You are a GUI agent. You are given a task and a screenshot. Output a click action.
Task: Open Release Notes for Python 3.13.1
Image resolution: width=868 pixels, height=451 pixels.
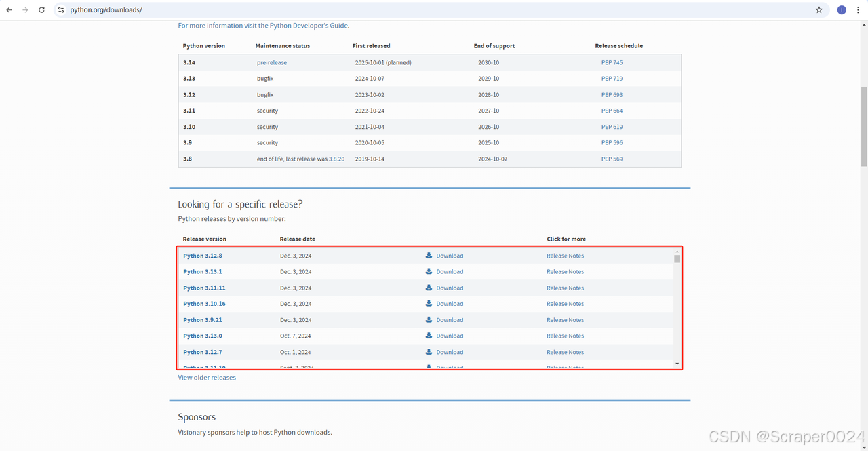click(565, 271)
